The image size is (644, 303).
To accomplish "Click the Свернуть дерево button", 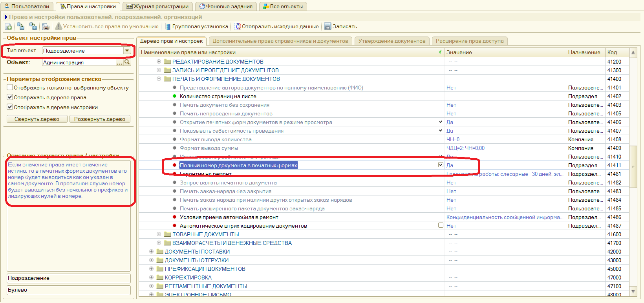I will [x=37, y=119].
